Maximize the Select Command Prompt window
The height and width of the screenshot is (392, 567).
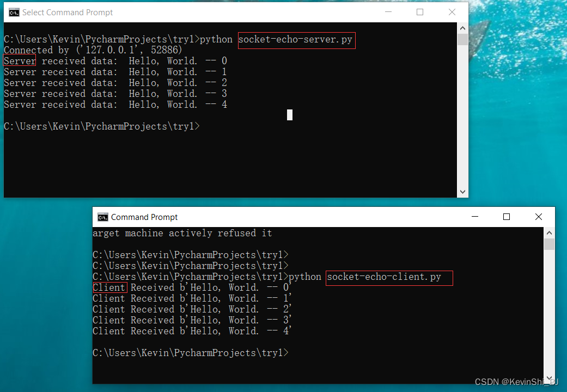point(420,13)
